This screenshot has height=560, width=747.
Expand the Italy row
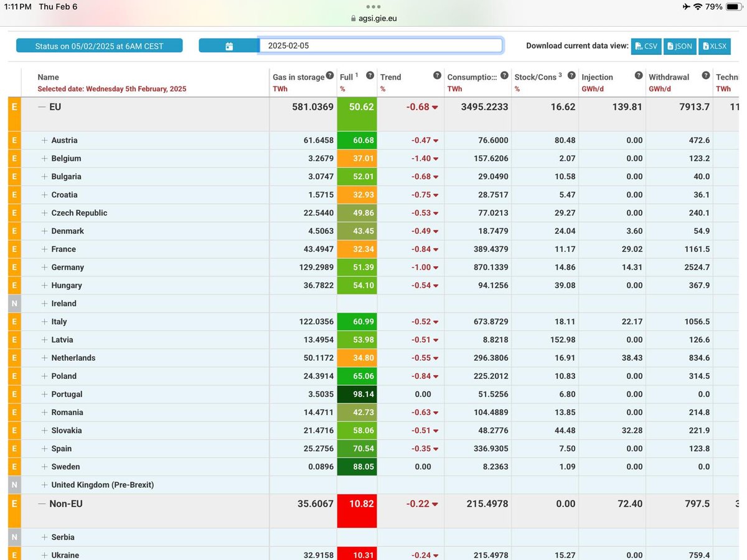(45, 322)
